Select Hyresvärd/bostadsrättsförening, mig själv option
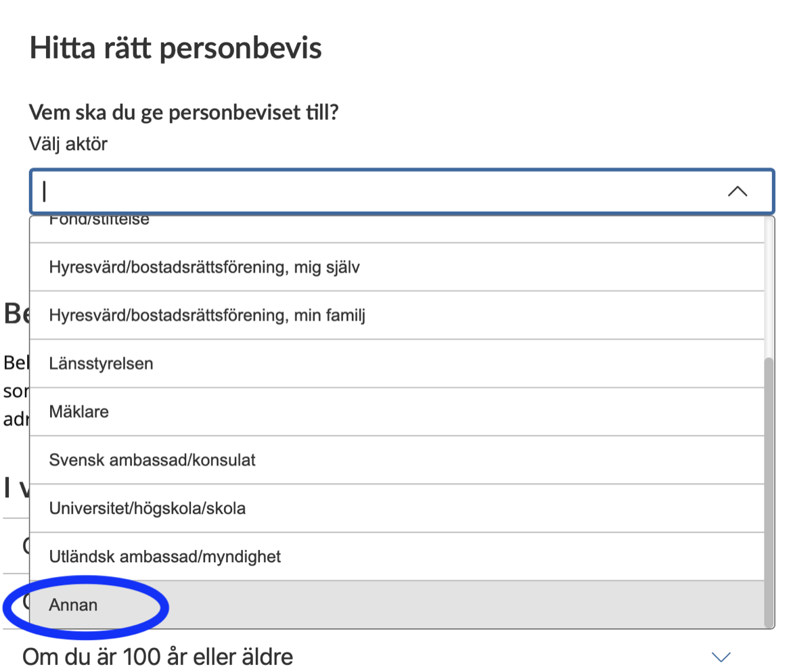The height and width of the screenshot is (669, 812). click(x=397, y=267)
